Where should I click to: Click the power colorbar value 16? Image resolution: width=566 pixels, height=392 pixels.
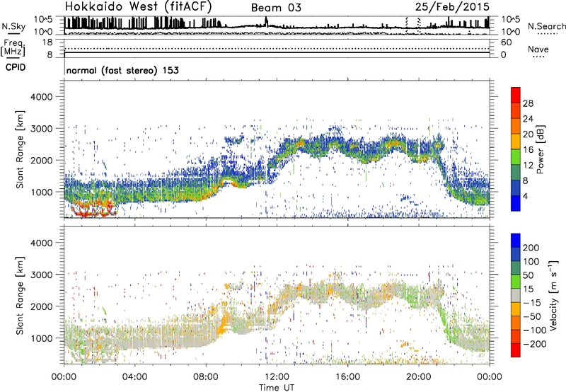click(528, 150)
